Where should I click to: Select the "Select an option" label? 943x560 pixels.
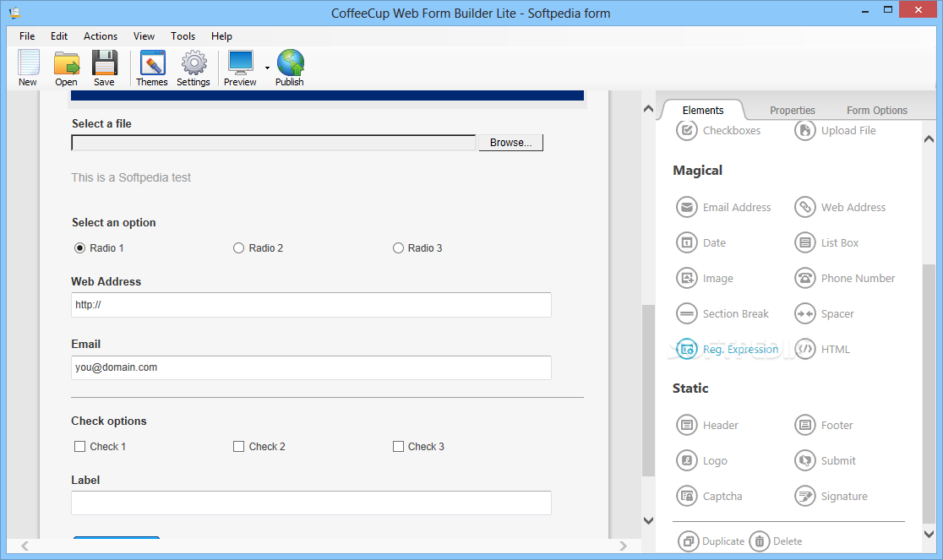pyautogui.click(x=114, y=223)
